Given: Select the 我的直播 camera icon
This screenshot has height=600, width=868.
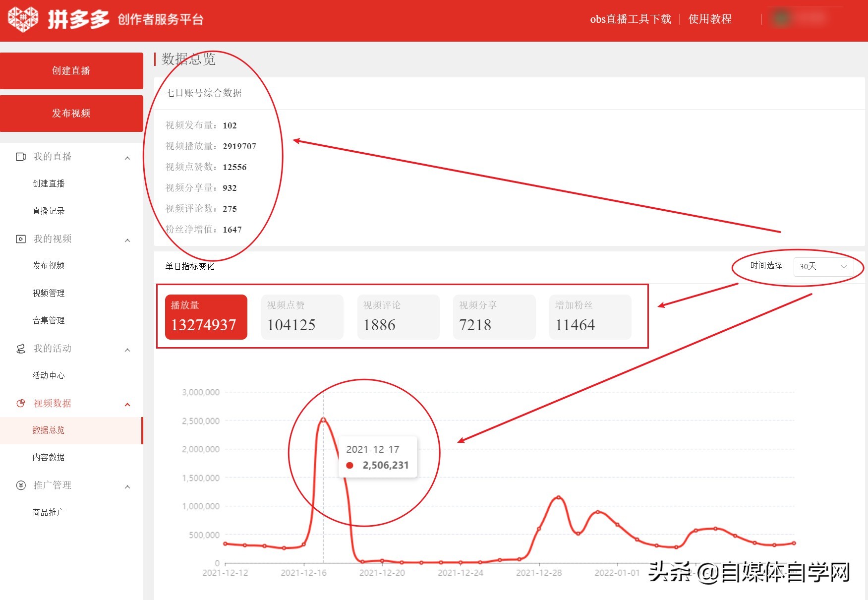Looking at the screenshot, I should (20, 157).
